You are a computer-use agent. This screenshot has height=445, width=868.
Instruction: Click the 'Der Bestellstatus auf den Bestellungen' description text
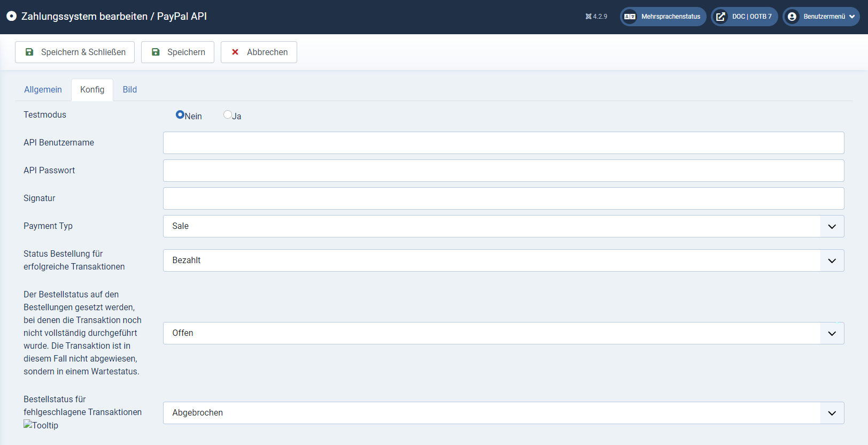(x=83, y=333)
